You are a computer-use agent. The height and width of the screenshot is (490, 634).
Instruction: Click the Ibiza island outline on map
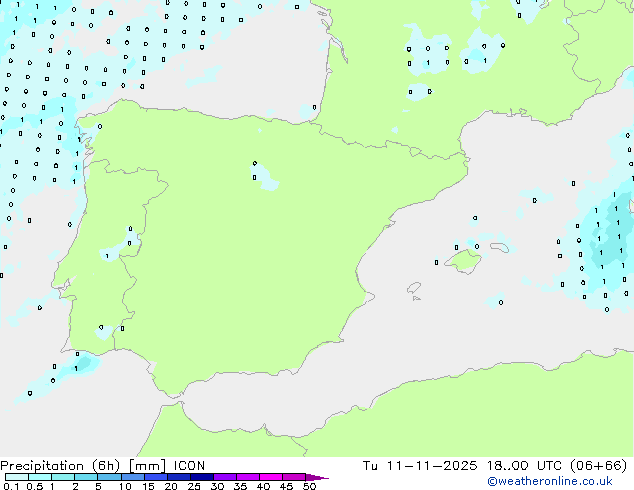pyautogui.click(x=414, y=289)
